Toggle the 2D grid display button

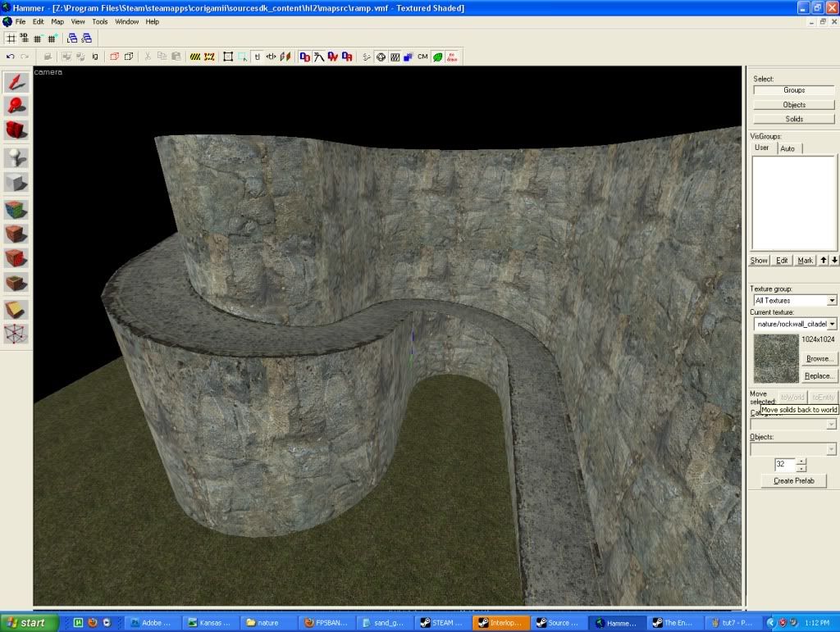(x=11, y=38)
